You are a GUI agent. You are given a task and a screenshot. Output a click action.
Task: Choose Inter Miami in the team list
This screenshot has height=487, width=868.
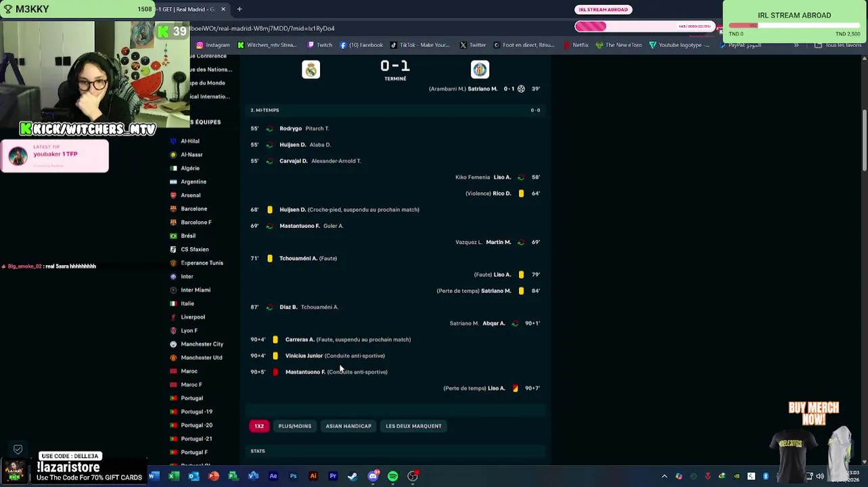click(x=196, y=290)
